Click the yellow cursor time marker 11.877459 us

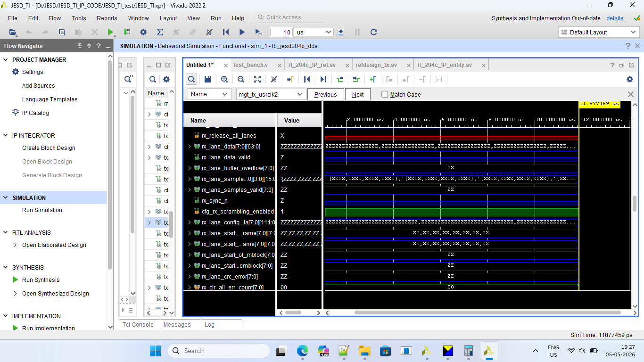point(599,104)
